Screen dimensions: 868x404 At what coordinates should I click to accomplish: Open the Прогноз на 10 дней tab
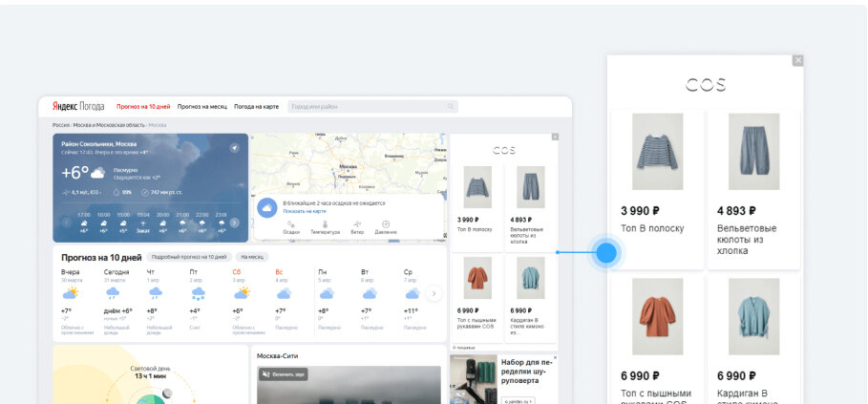pyautogui.click(x=143, y=106)
